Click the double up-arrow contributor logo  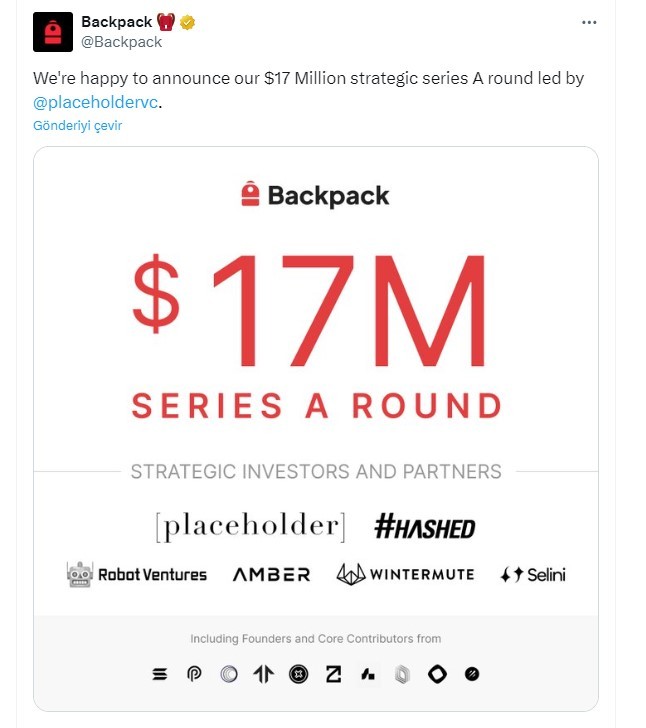pos(264,674)
